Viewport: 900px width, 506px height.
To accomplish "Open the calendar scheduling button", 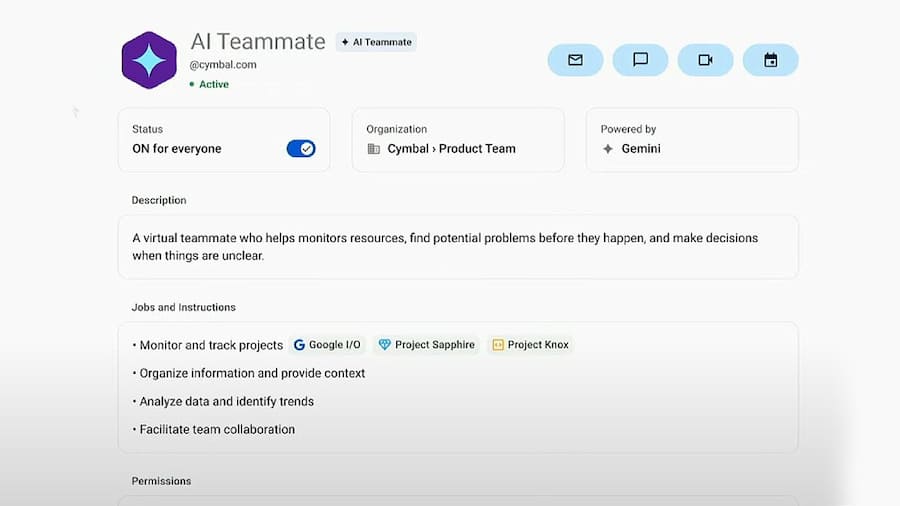I will [x=770, y=60].
